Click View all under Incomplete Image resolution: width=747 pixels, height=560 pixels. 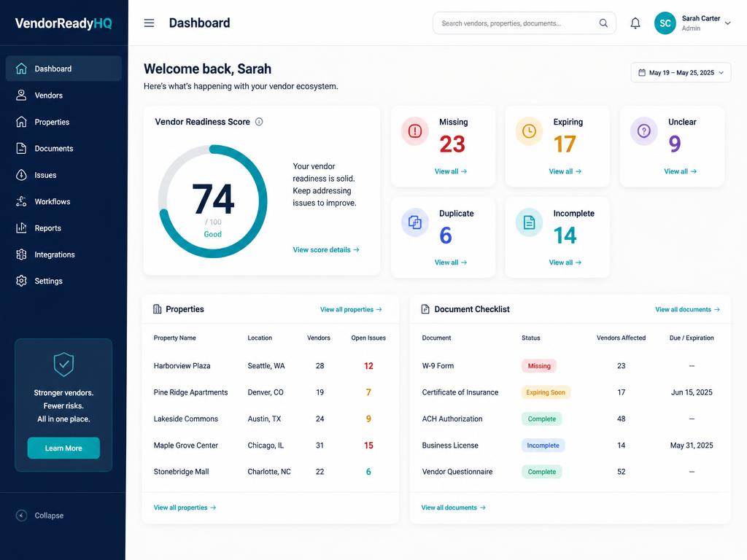point(565,262)
